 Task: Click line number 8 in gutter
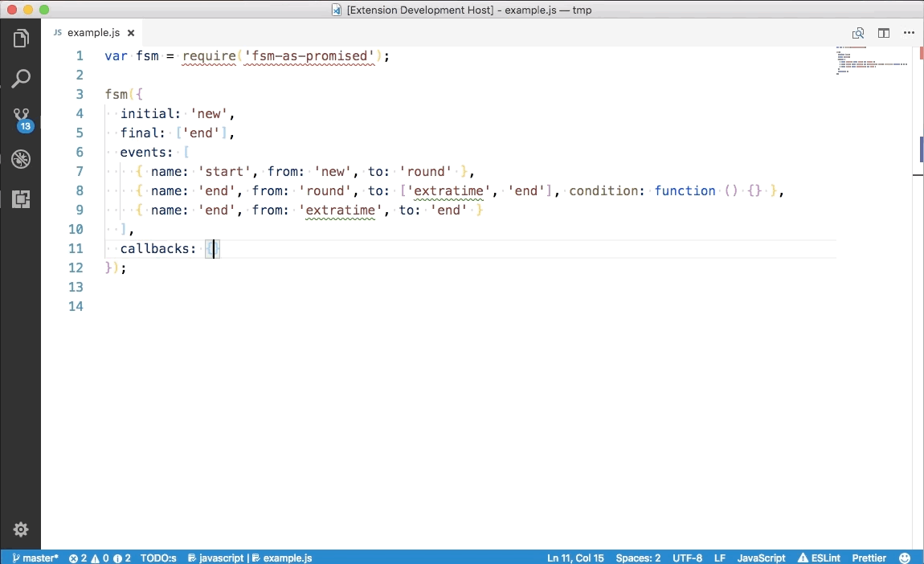tap(80, 191)
